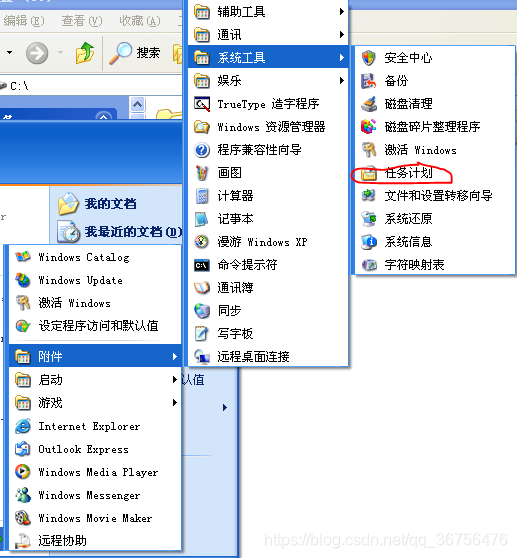
Task: Launch Command Prompt (命令提示符) icon
Action: [202, 265]
